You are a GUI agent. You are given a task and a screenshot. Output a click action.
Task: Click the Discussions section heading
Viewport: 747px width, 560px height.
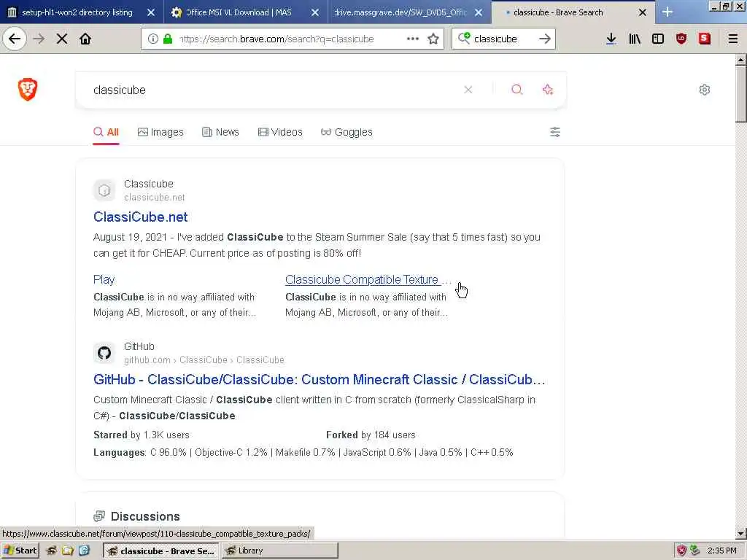click(145, 516)
